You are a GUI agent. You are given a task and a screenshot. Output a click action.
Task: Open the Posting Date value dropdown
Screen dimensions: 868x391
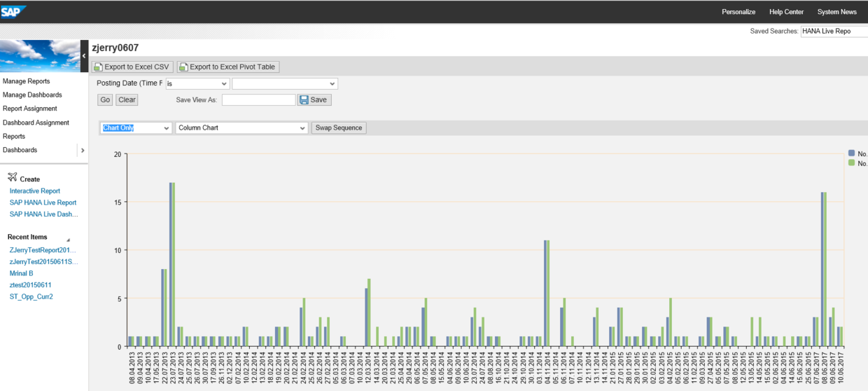pos(285,83)
